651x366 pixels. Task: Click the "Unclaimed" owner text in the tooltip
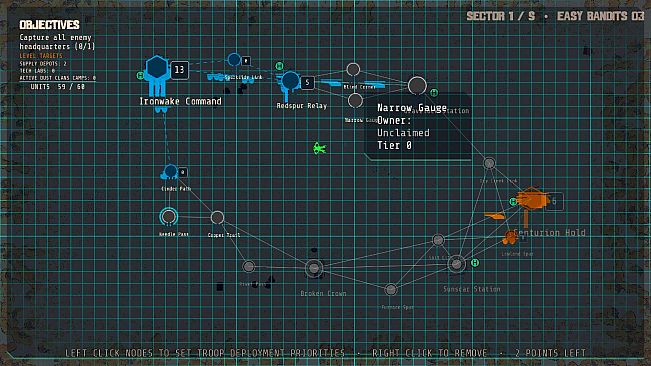[x=403, y=133]
